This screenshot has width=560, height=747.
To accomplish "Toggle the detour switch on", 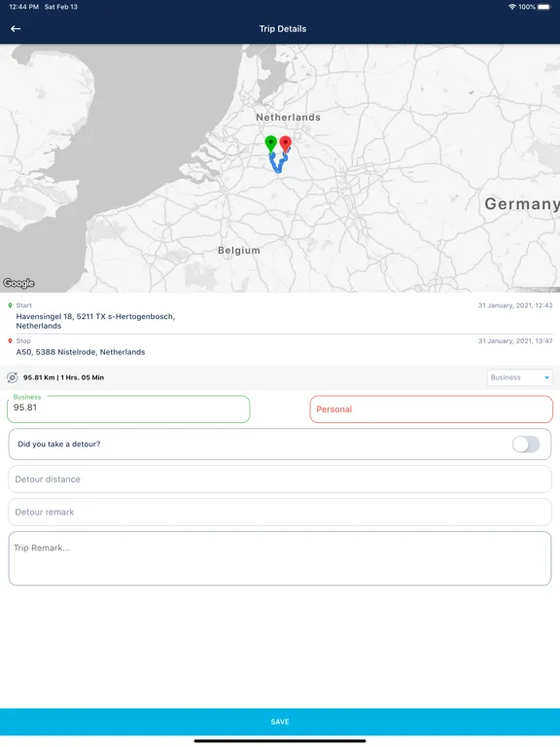I will 526,444.
